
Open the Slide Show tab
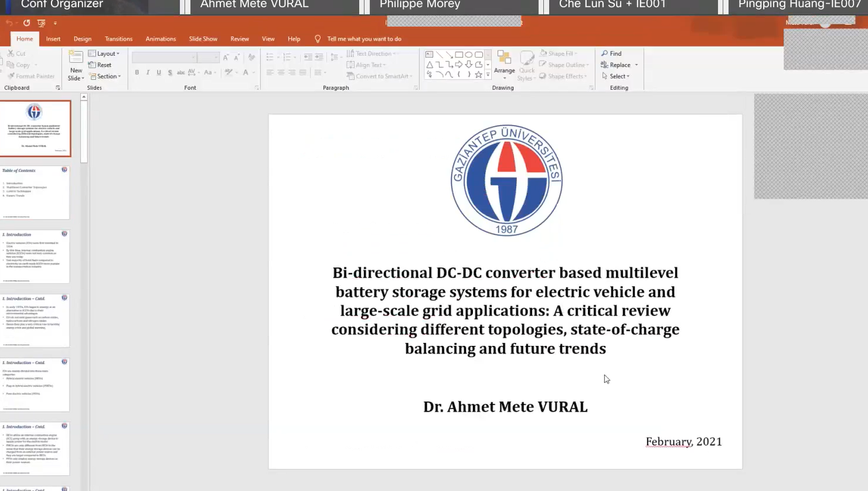(203, 39)
